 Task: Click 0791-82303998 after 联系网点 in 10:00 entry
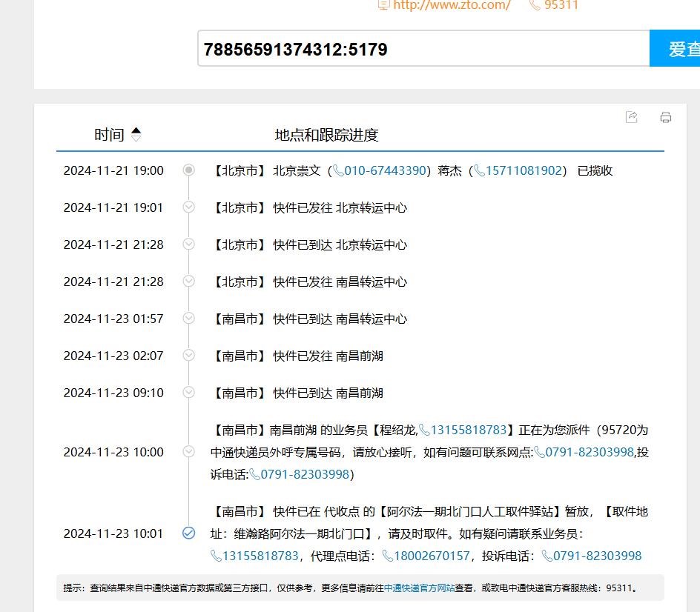pyautogui.click(x=590, y=452)
